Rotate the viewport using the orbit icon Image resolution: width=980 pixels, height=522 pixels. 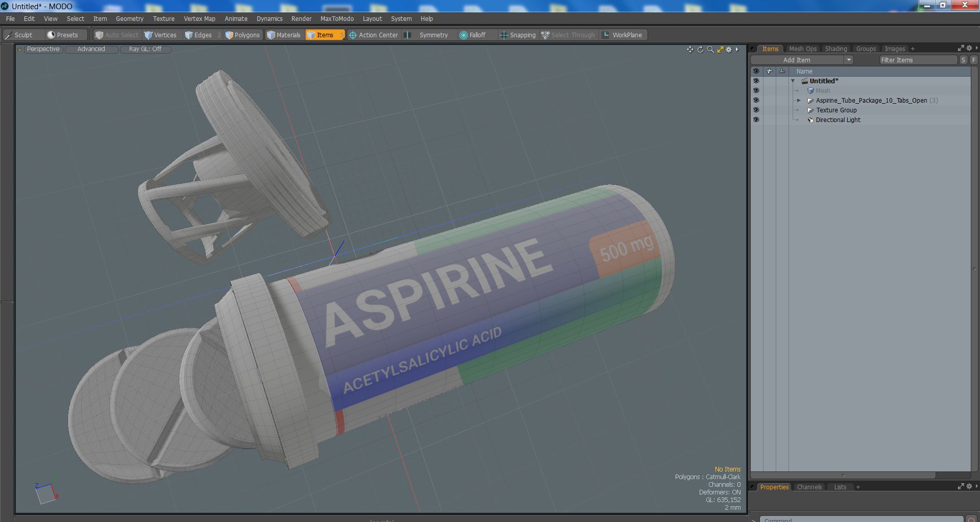pyautogui.click(x=700, y=50)
